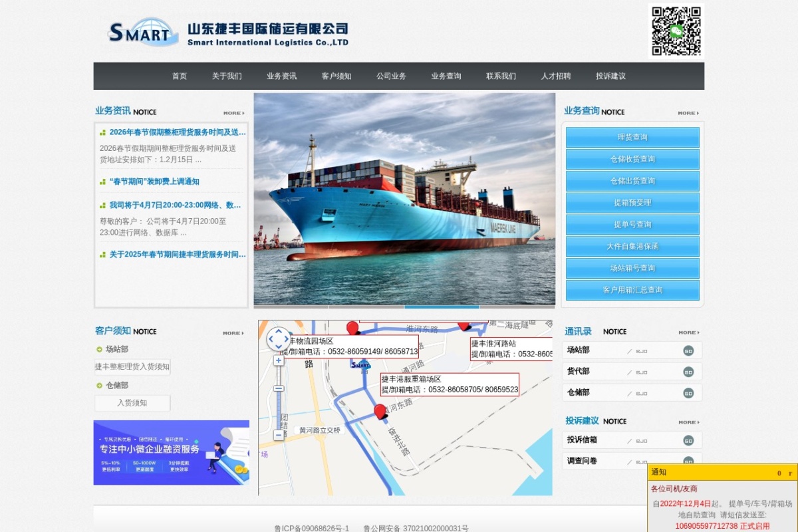
Task: Click the Smart International Logistics logo
Action: click(x=228, y=33)
